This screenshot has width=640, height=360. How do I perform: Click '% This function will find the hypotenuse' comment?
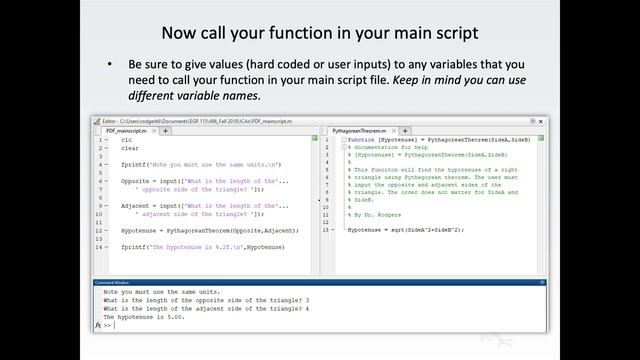click(433, 170)
